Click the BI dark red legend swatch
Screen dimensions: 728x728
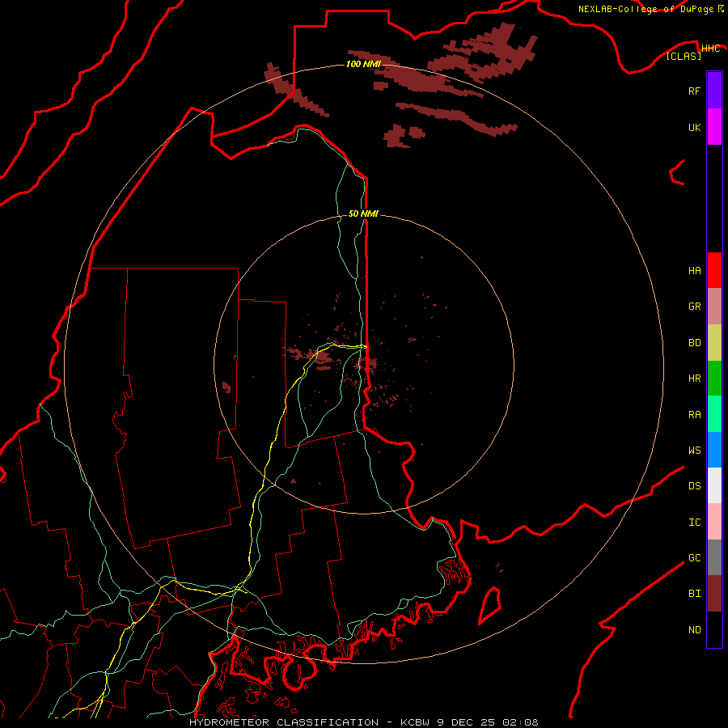pos(714,594)
